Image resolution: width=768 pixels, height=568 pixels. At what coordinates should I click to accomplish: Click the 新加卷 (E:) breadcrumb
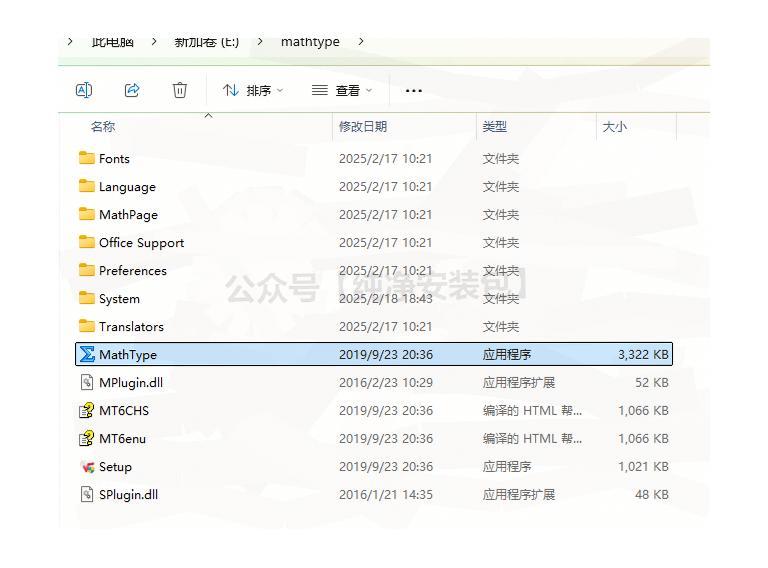[x=207, y=42]
